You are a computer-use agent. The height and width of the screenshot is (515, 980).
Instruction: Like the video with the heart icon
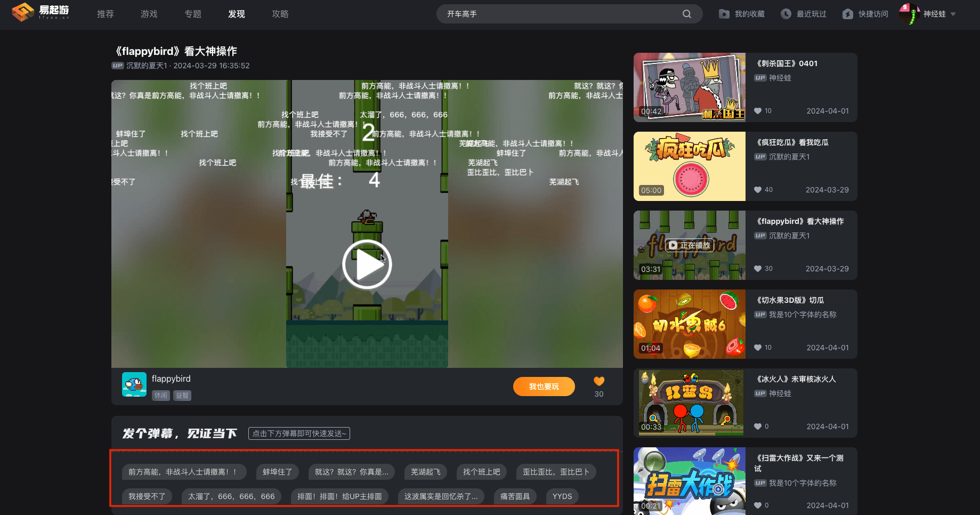(x=599, y=381)
